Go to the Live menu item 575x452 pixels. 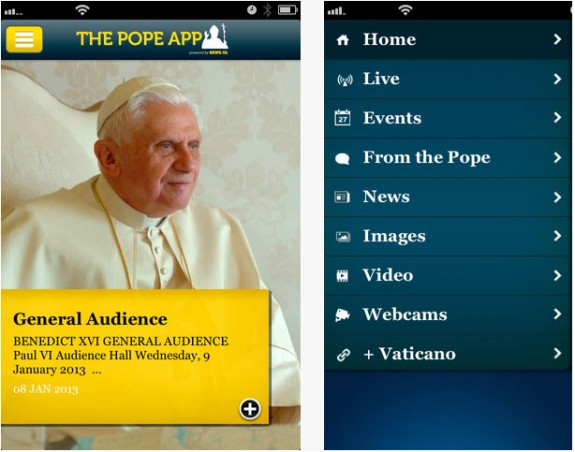click(447, 79)
